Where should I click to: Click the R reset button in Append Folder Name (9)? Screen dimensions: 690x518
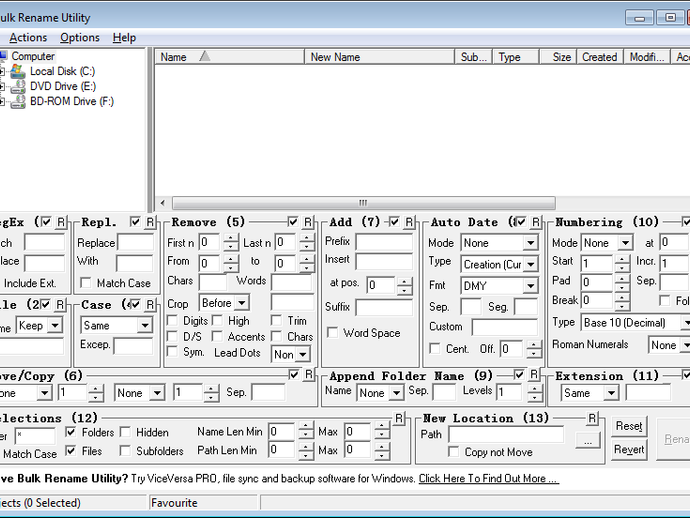(x=534, y=375)
